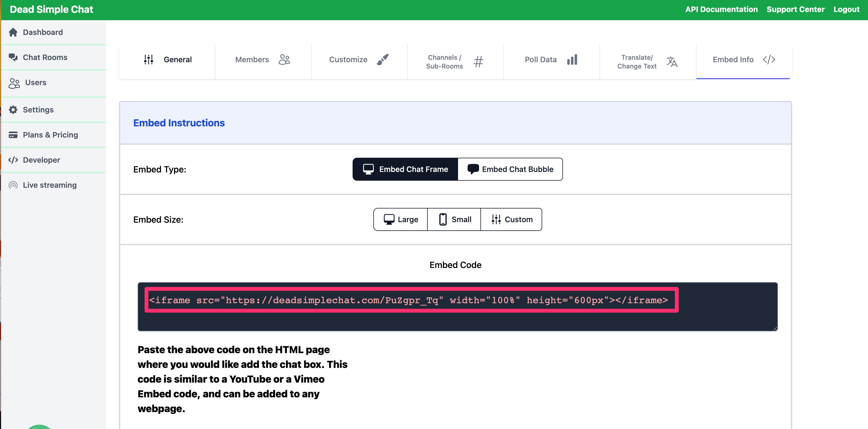
Task: Click the embed code box resize handle
Action: tap(775, 328)
